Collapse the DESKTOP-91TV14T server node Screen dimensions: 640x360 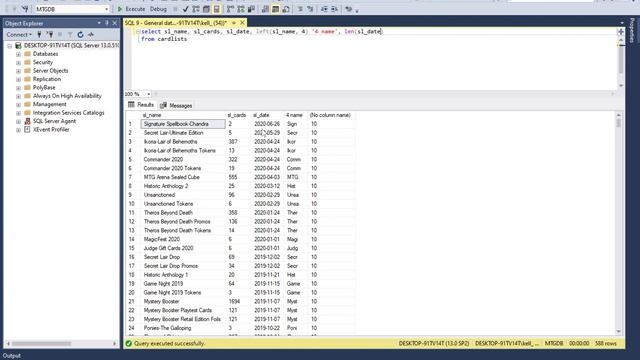tap(10, 46)
